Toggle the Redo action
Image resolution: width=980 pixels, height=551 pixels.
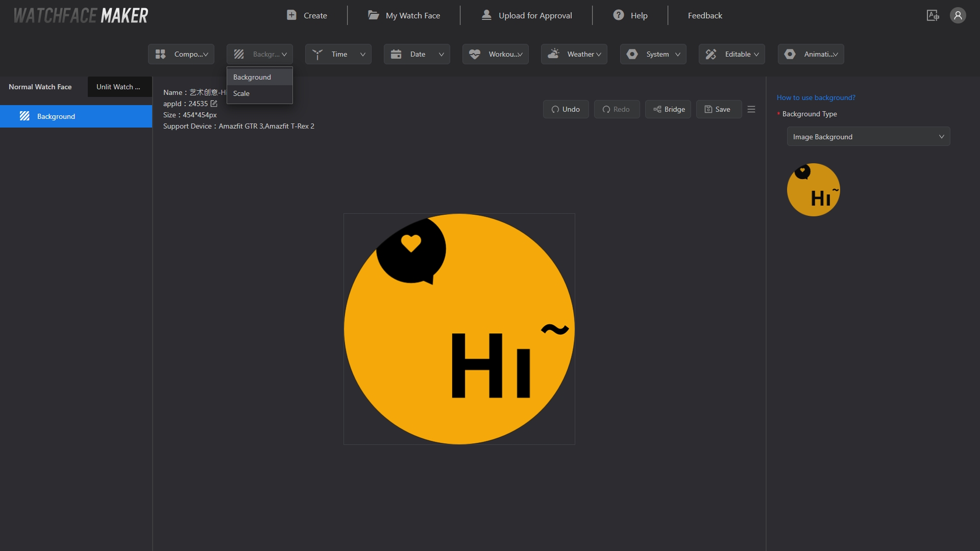click(x=615, y=109)
